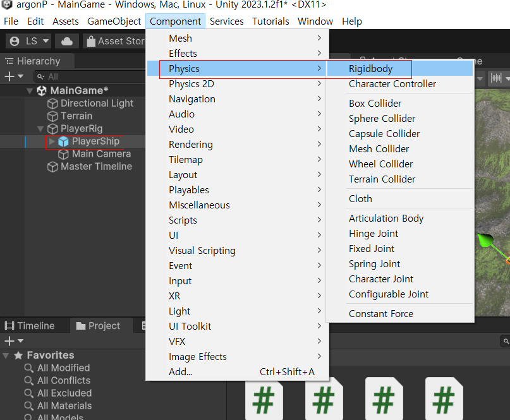Select All Conflicts favorite search

[58, 381]
